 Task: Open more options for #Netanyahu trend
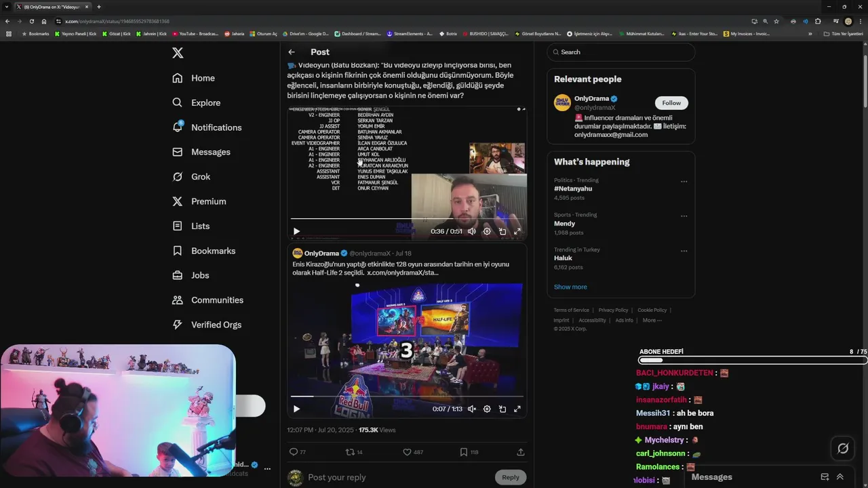684,182
